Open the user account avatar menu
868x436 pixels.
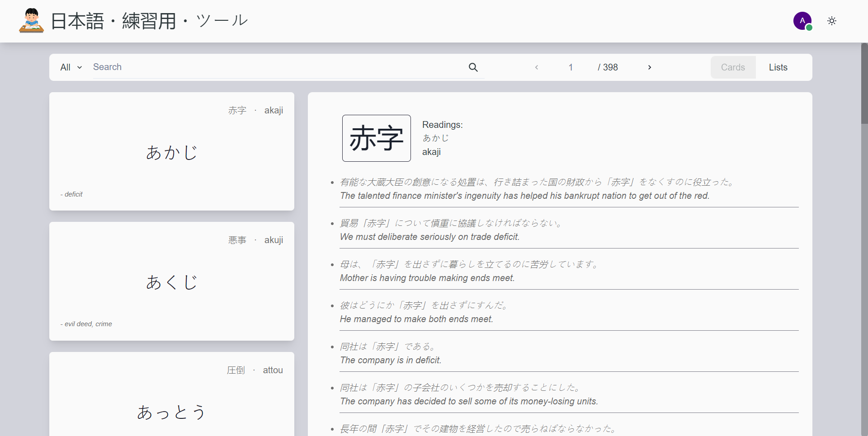pyautogui.click(x=803, y=21)
